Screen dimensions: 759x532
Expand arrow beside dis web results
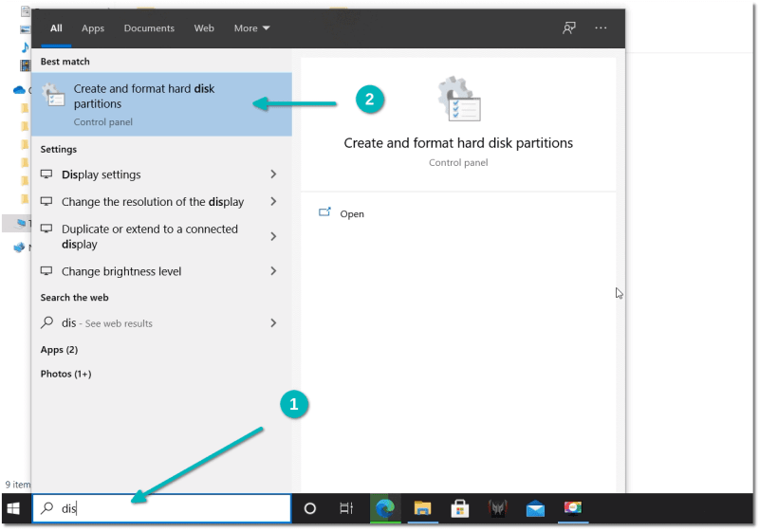(273, 323)
